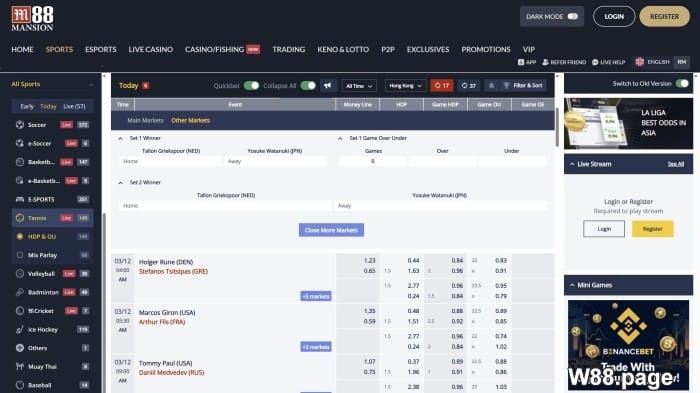Collapse the All Sports list chevron
Image resolution: width=700 pixels, height=393 pixels.
click(x=91, y=84)
